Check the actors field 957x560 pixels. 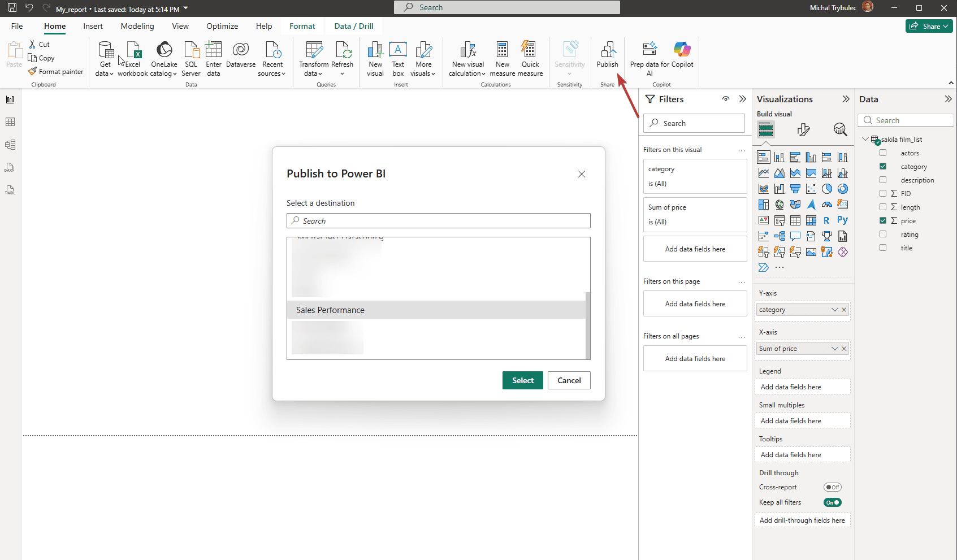click(x=883, y=153)
